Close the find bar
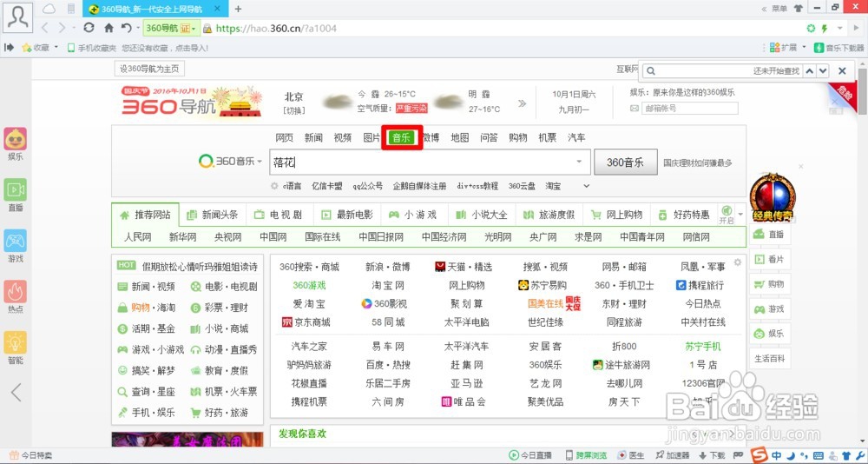Screen dimensions: 868x464 pos(842,71)
